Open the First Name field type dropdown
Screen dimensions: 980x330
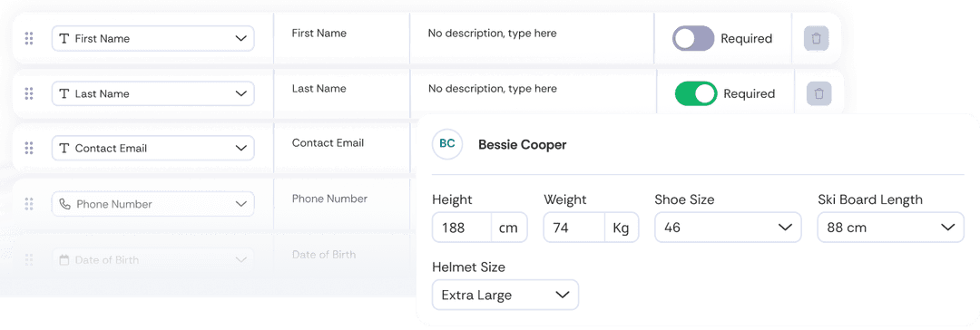(153, 38)
